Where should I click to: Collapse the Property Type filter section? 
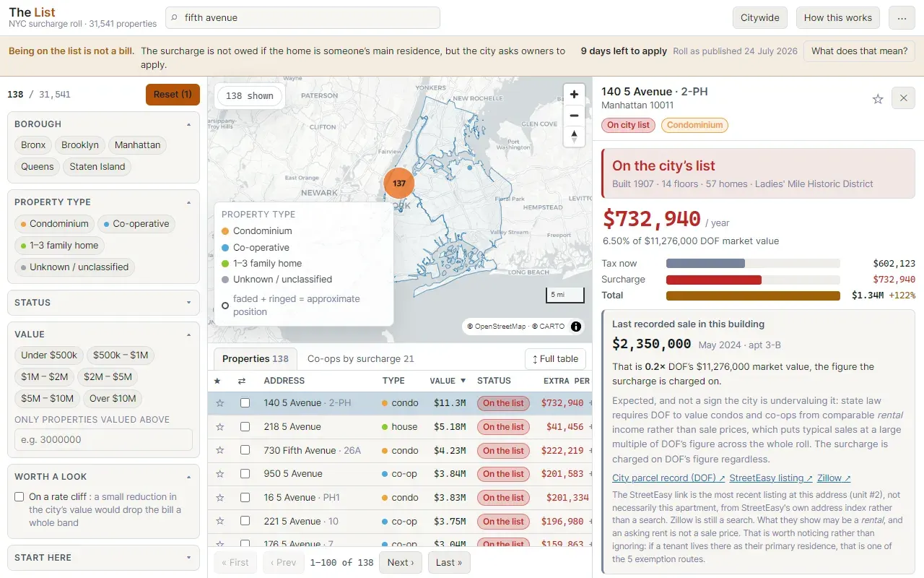[103, 202]
